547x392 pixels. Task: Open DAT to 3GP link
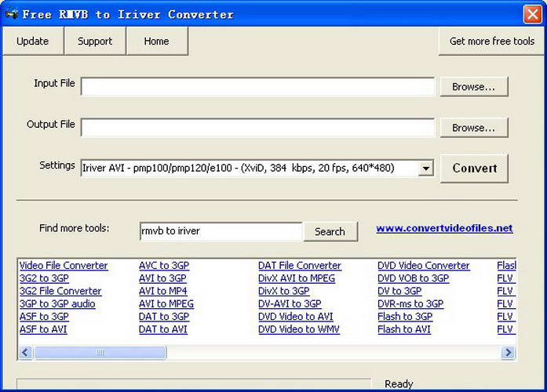[164, 317]
